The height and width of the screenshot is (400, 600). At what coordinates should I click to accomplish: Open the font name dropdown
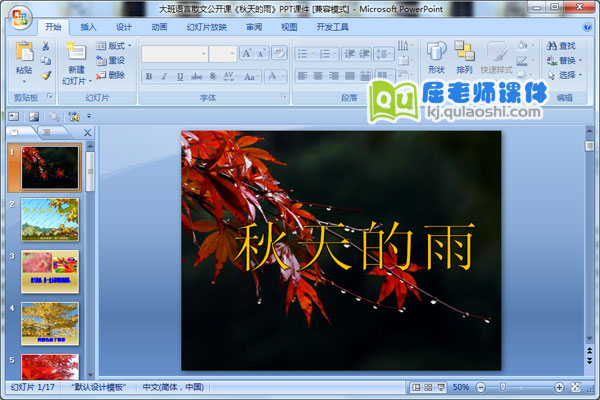[204, 54]
